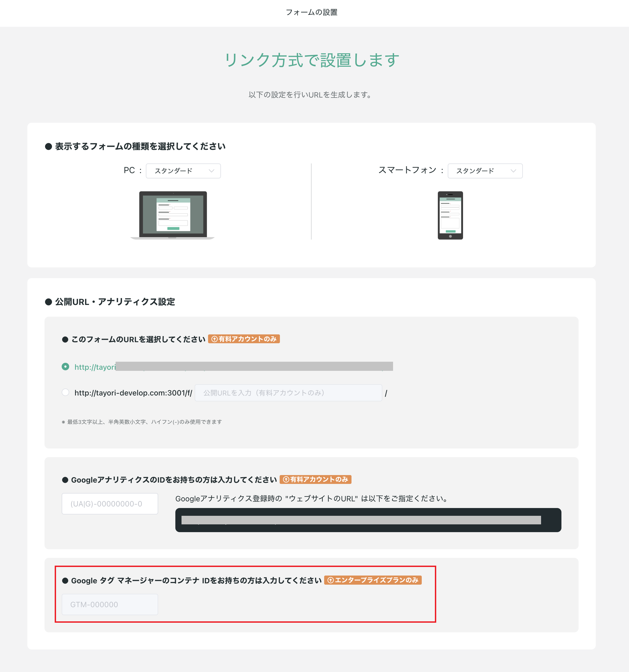This screenshot has width=629, height=672.
Task: Click the chevron arrow in the smartphone dropdown
Action: [513, 171]
